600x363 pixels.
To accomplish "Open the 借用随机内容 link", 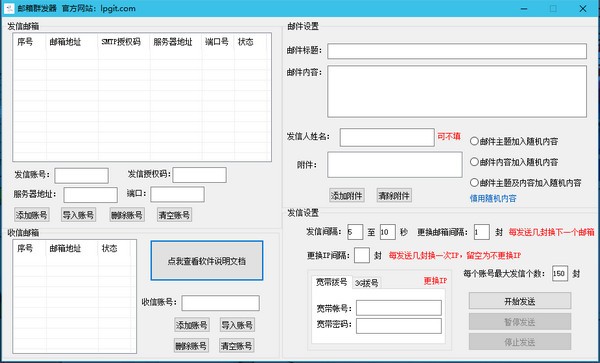I will [x=493, y=199].
